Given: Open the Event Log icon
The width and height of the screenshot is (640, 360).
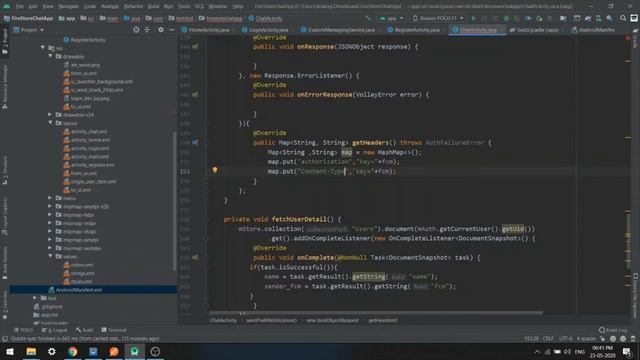Looking at the screenshot, I should (613, 330).
